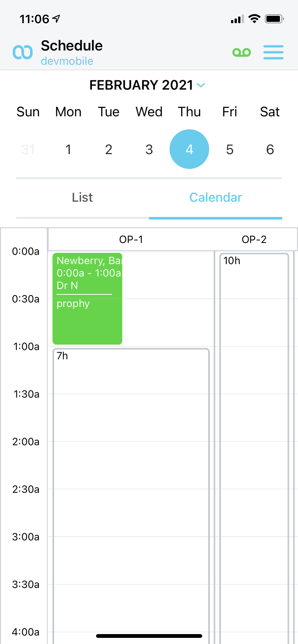This screenshot has height=644, width=298.
Task: Expand the February 2021 month chevron
Action: [201, 85]
